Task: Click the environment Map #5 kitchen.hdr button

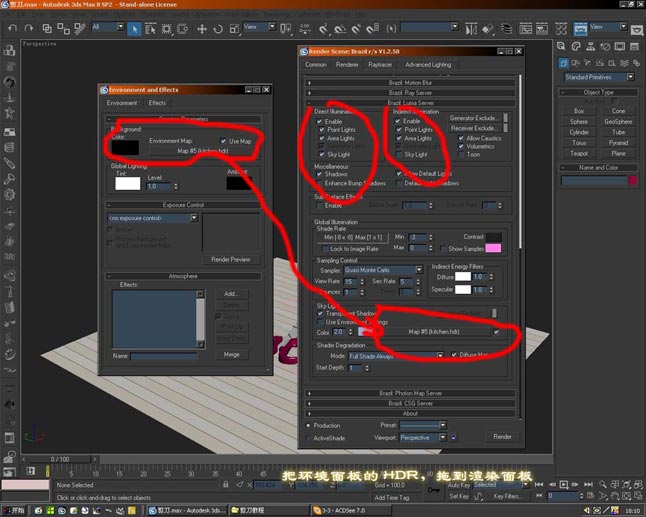Action: [x=203, y=151]
